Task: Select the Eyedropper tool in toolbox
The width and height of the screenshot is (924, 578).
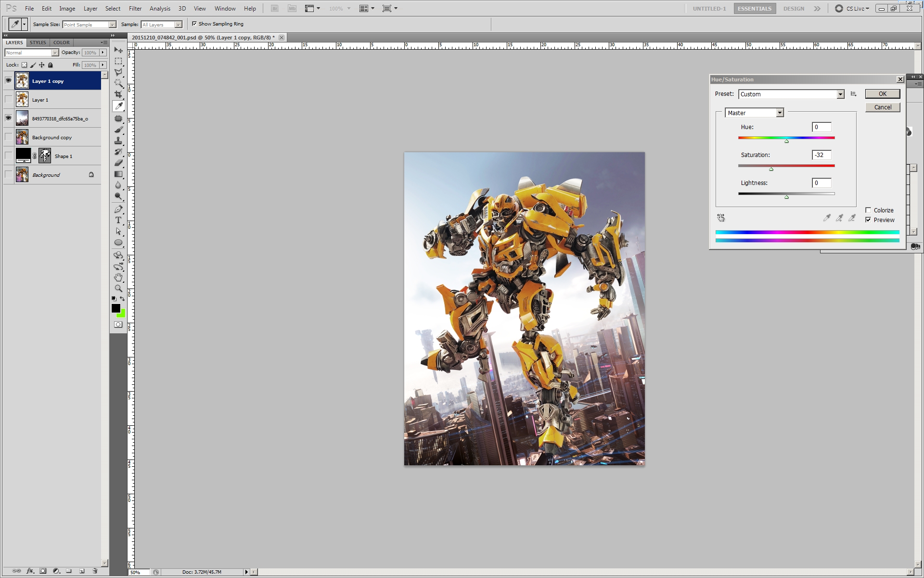Action: [x=118, y=106]
